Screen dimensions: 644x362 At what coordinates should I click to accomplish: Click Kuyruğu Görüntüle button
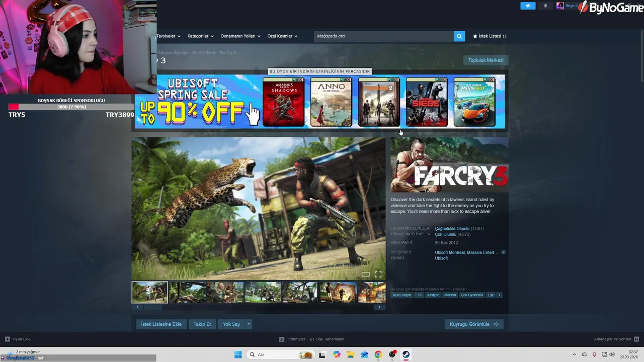474,324
